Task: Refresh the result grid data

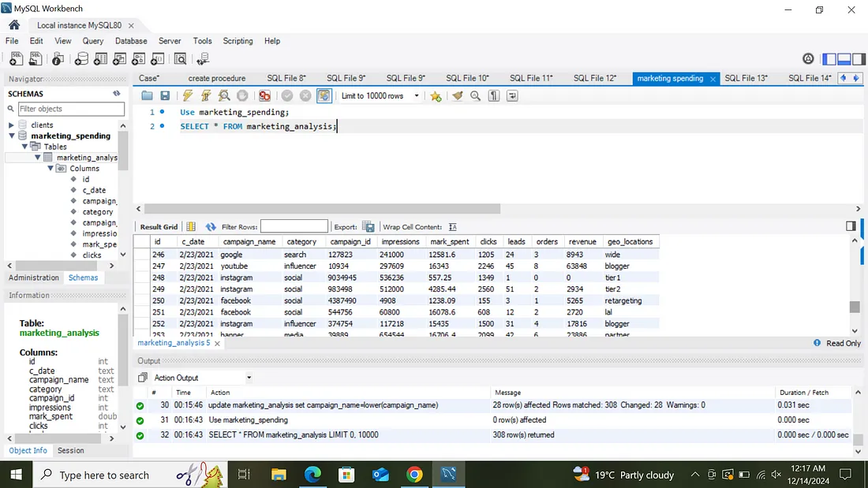Action: click(211, 227)
